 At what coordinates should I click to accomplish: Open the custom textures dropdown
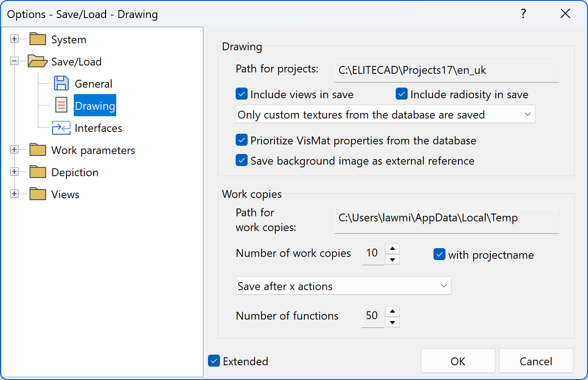tap(527, 114)
